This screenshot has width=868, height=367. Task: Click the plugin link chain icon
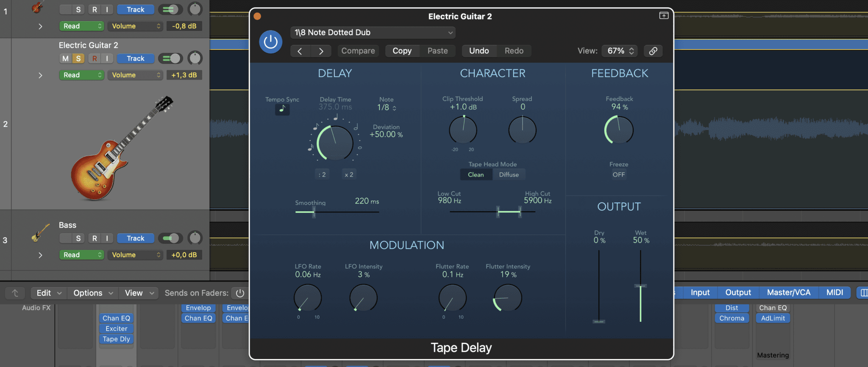click(653, 51)
